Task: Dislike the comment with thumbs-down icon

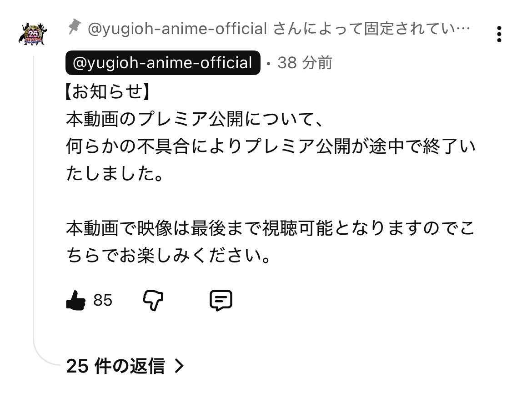Action: [x=153, y=301]
